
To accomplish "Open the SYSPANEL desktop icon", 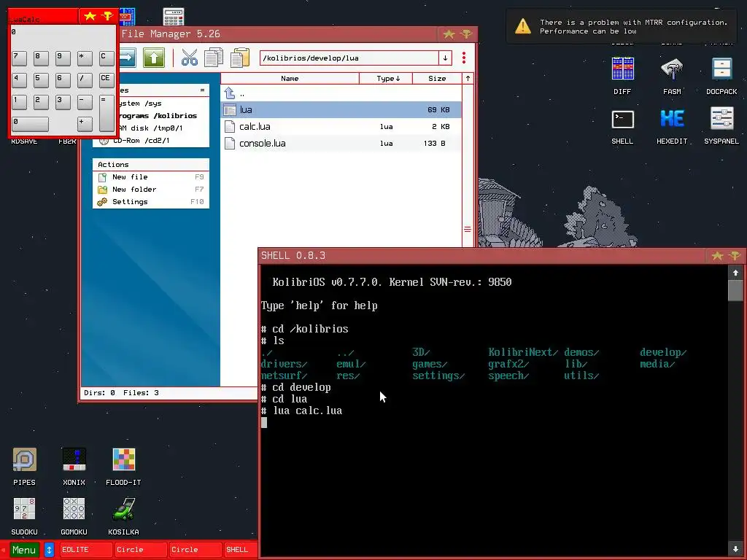I will tap(721, 127).
